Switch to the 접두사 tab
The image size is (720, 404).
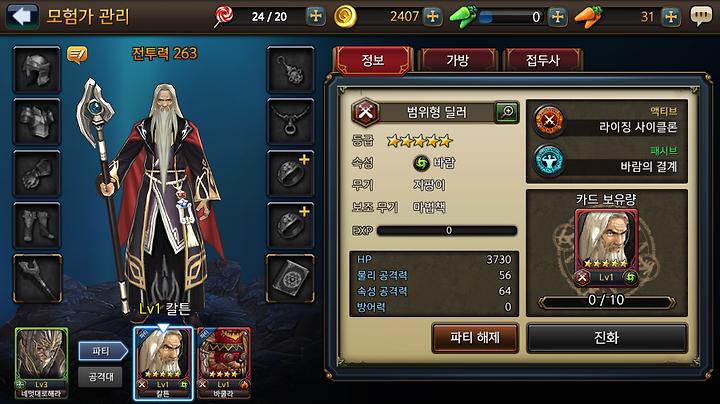pyautogui.click(x=543, y=60)
